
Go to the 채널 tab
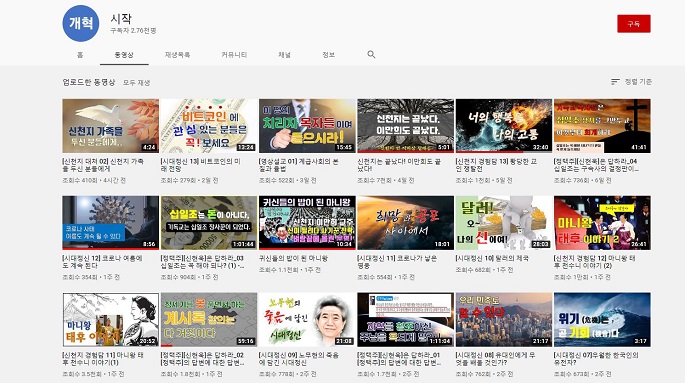(284, 55)
